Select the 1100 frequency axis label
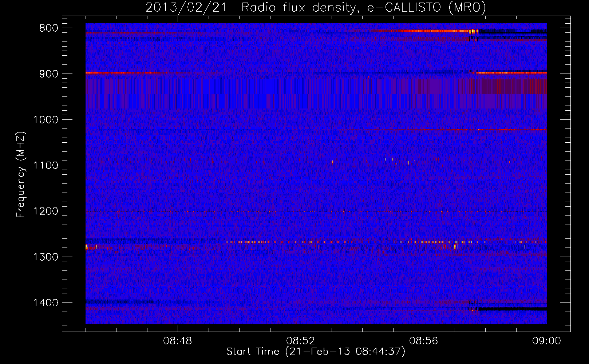Screen dimensions: 589x364 [46, 166]
